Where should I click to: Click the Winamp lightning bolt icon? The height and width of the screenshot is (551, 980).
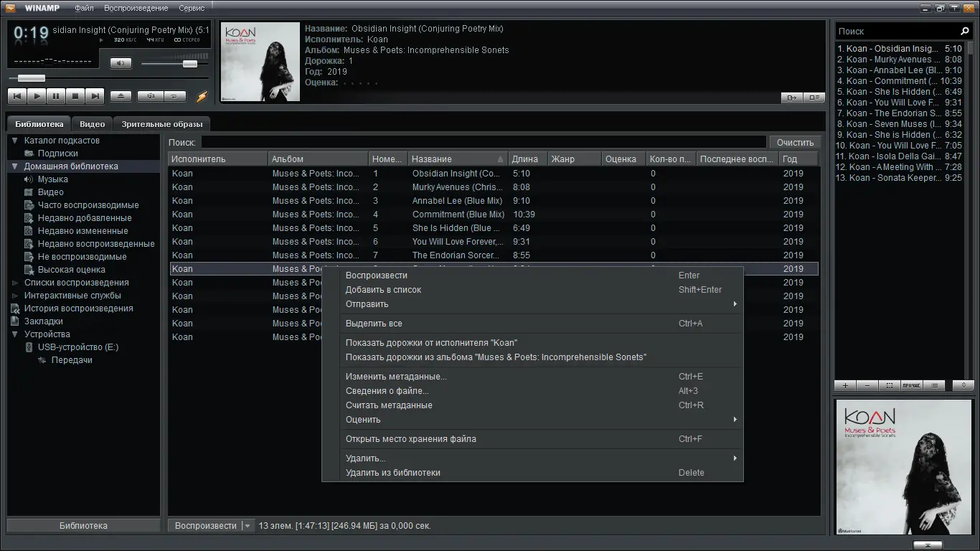202,96
